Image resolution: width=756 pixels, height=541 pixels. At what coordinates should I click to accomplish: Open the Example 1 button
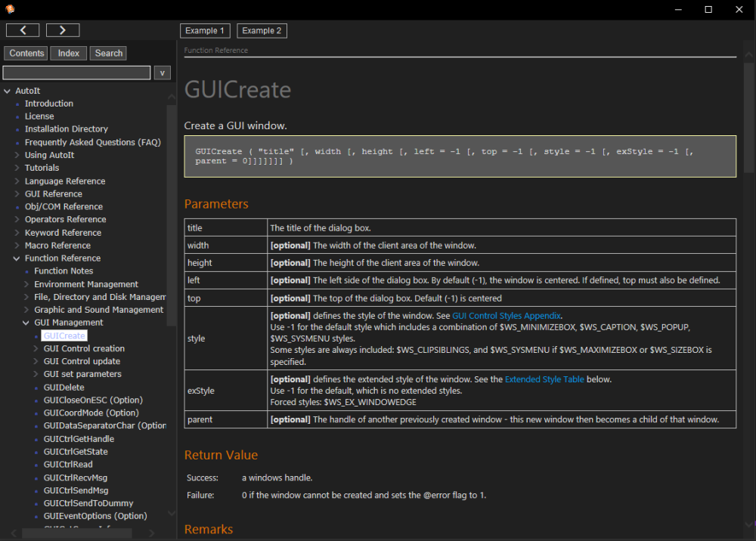coord(205,31)
